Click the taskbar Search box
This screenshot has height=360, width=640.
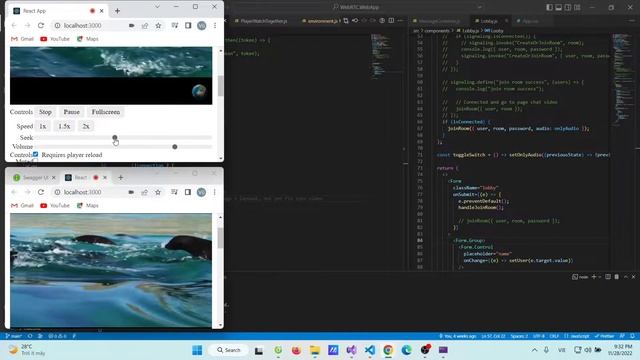coord(229,350)
